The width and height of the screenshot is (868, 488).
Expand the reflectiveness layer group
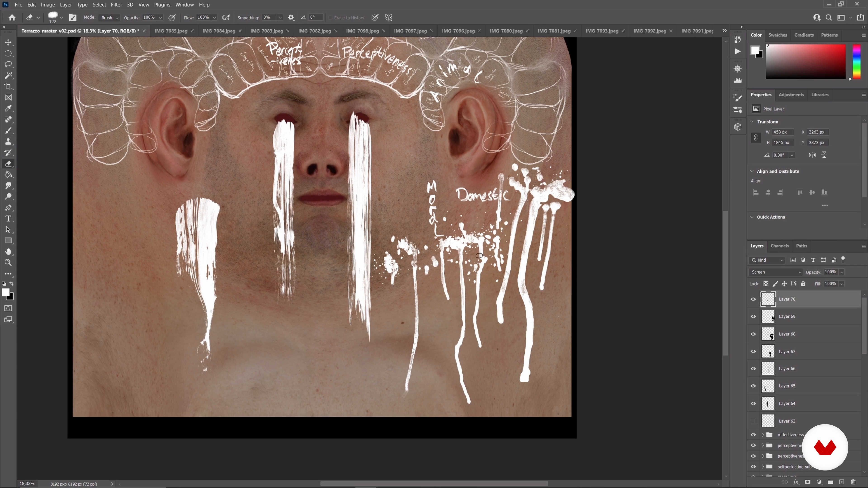click(x=763, y=435)
